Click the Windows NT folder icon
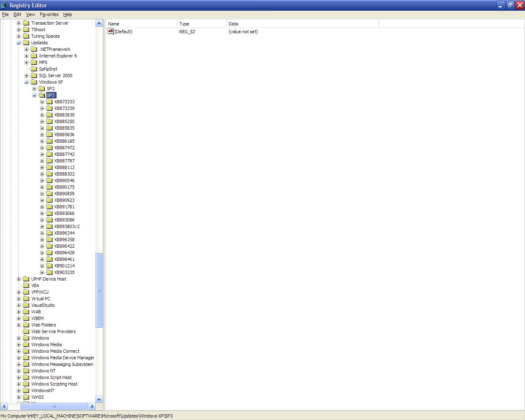Viewport: 525px width, 420px height. point(26,371)
